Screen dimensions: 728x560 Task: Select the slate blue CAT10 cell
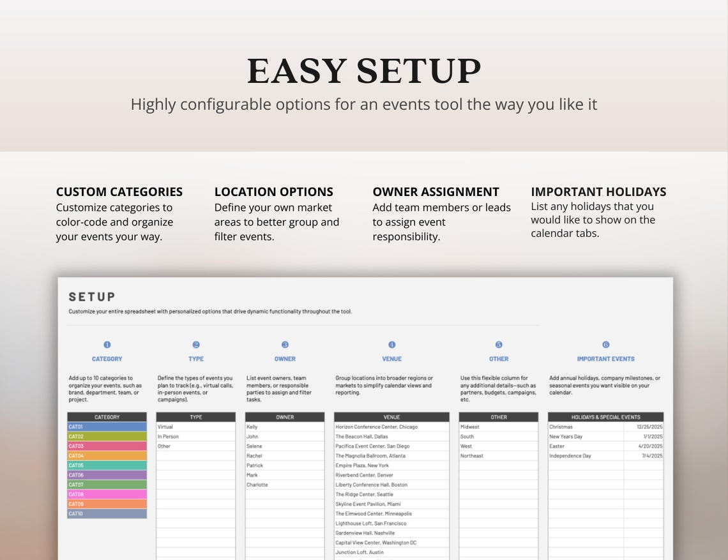tap(107, 513)
